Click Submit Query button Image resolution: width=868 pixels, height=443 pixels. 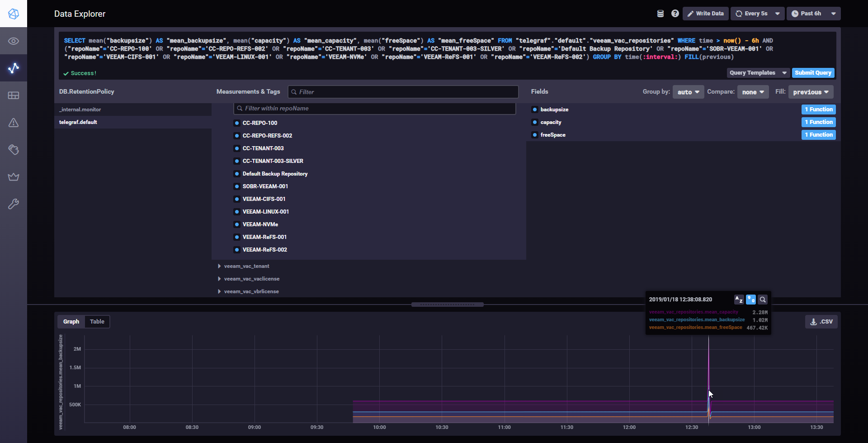coord(813,73)
